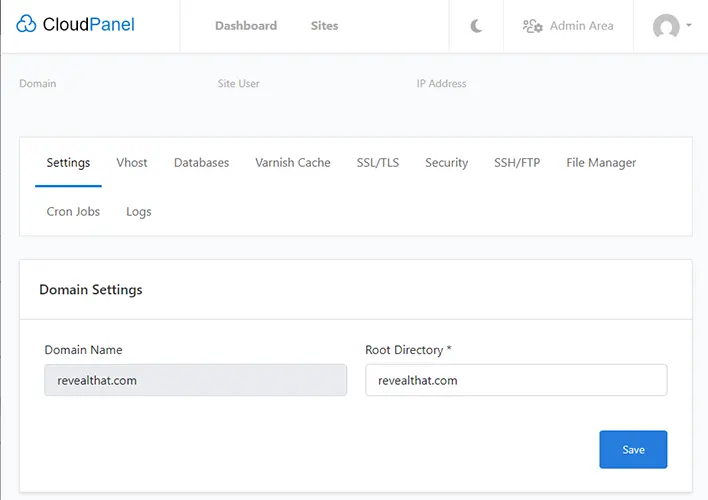The image size is (708, 500).
Task: Click the IP Address header label
Action: tap(441, 84)
